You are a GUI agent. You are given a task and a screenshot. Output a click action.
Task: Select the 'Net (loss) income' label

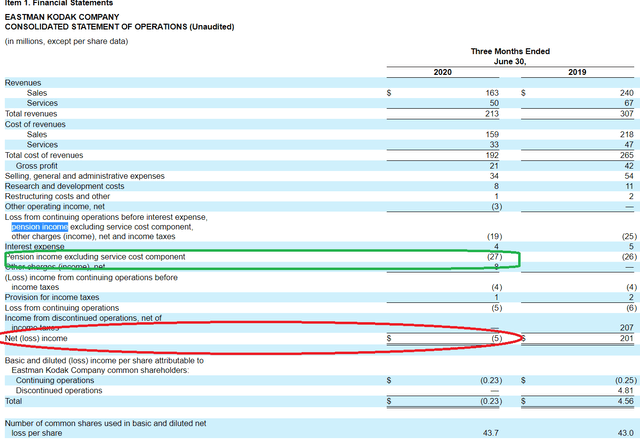point(36,338)
